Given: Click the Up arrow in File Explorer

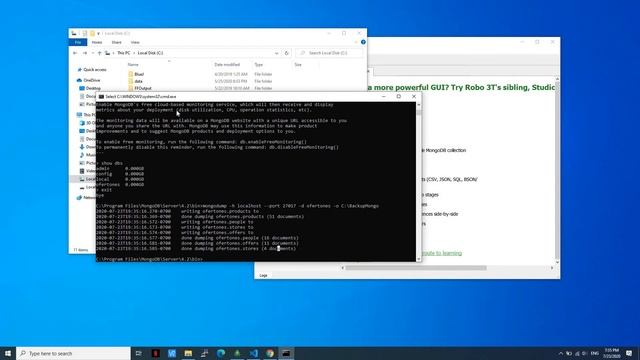Looking at the screenshot, I should pos(99,53).
